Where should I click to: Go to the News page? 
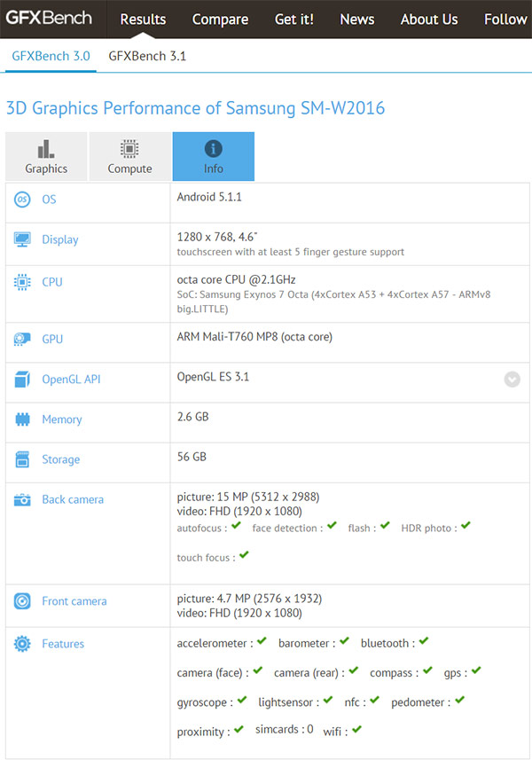tap(356, 20)
